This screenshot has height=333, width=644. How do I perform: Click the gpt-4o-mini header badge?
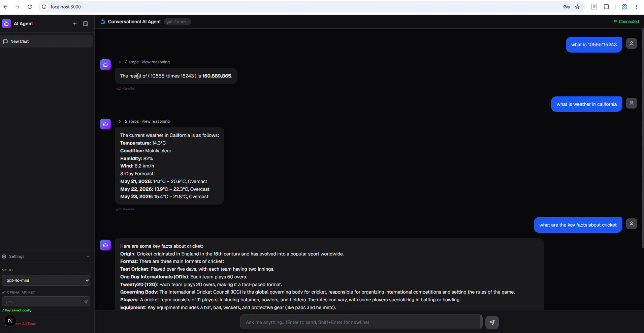178,22
